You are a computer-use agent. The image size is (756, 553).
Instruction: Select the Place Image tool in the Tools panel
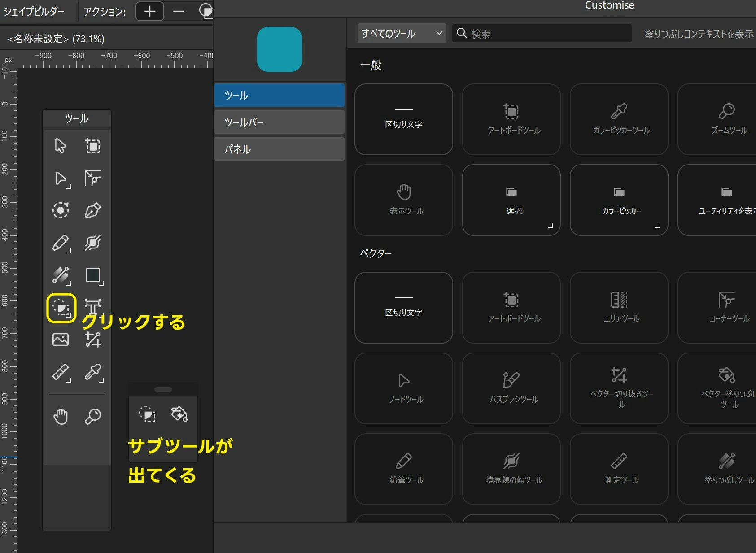click(60, 340)
